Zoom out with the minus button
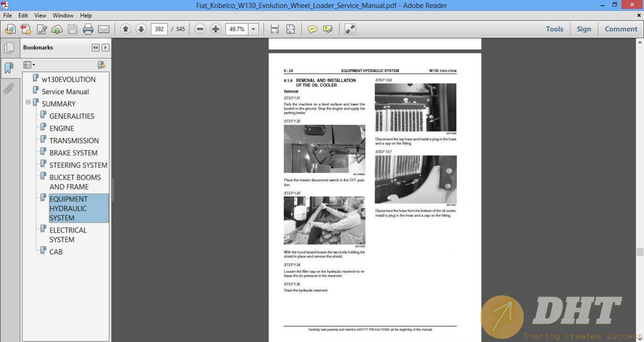The width and height of the screenshot is (644, 342). point(200,29)
